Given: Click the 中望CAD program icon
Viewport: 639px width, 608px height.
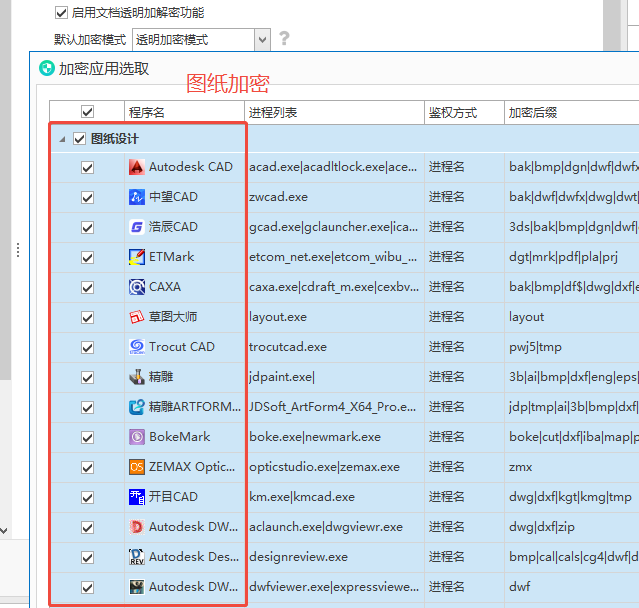Looking at the screenshot, I should (137, 197).
